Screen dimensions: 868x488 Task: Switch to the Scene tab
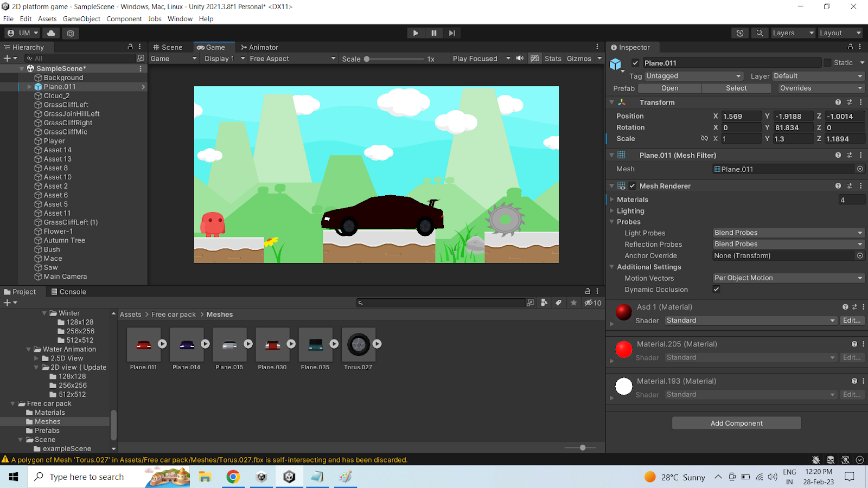168,47
